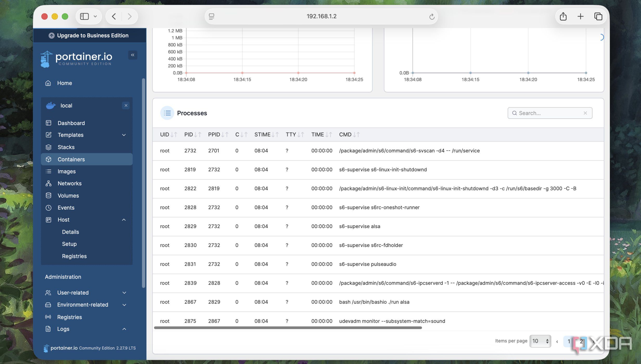
Task: Go back in browser history
Action: pos(114,16)
